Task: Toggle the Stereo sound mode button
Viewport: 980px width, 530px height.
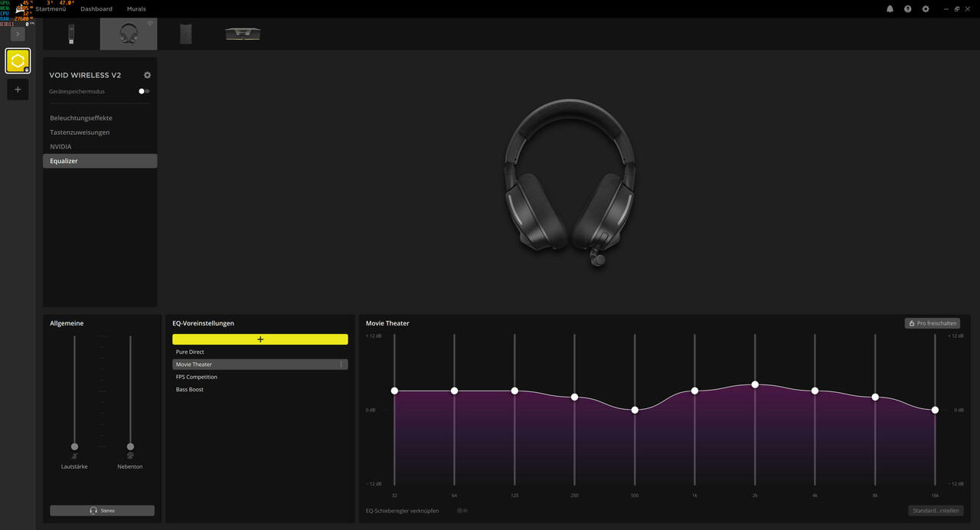Action: pos(102,510)
